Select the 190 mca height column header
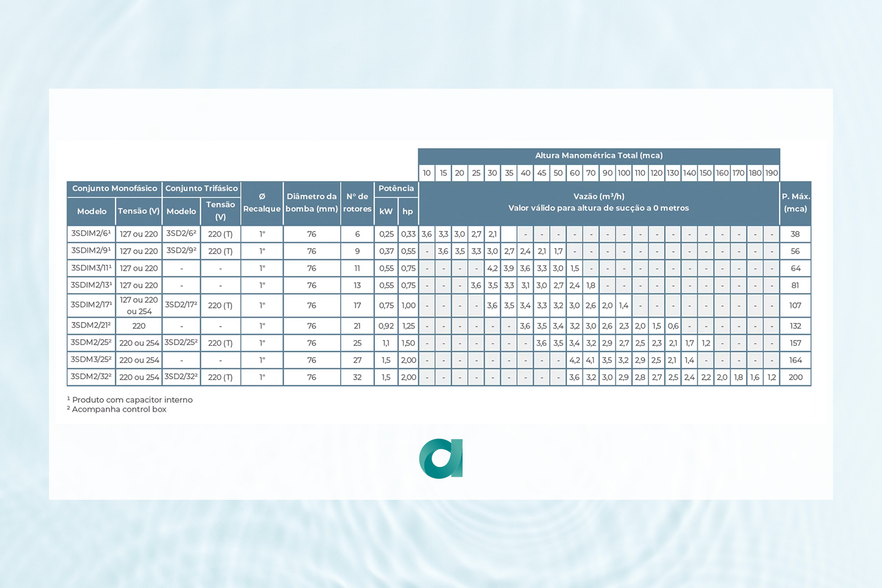882x588 pixels. click(771, 173)
